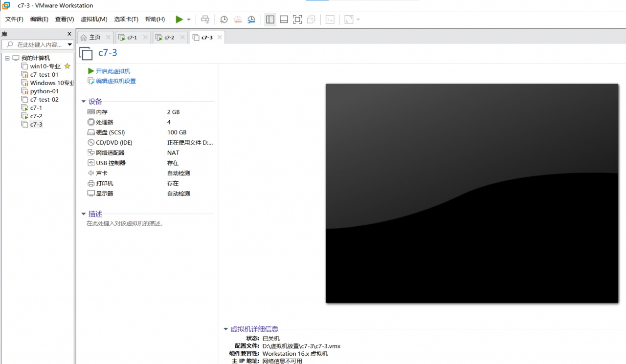626x364 pixels.
Task: Click the 打印机 printer device icon
Action: pos(91,184)
